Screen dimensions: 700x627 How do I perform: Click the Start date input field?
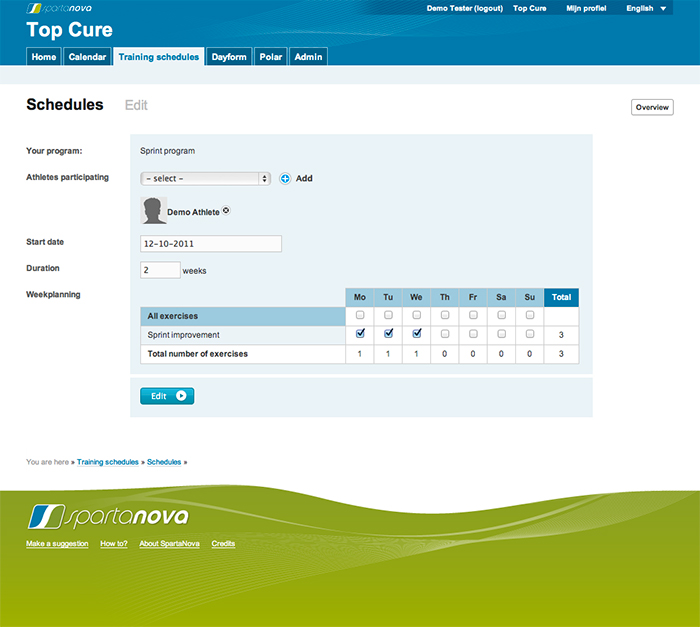[x=211, y=244]
